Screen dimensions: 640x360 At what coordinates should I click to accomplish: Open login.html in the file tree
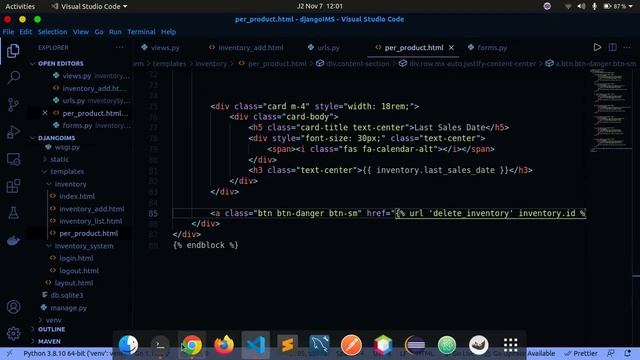point(76,258)
